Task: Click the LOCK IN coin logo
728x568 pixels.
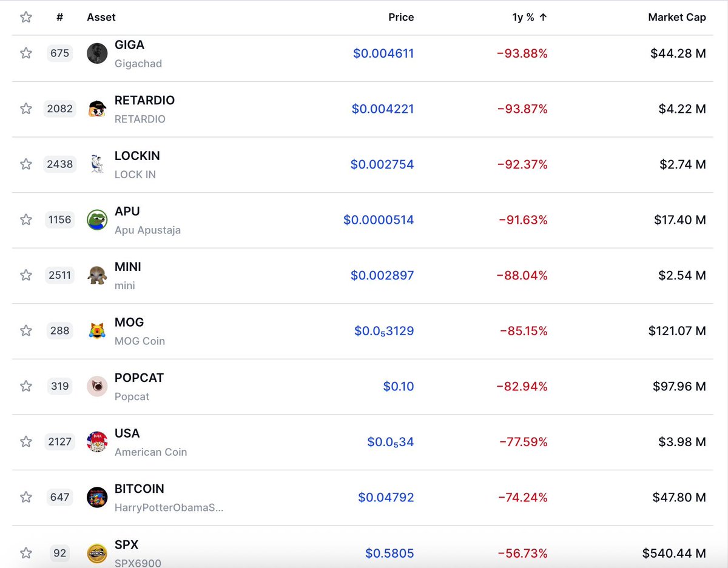Action: tap(97, 164)
